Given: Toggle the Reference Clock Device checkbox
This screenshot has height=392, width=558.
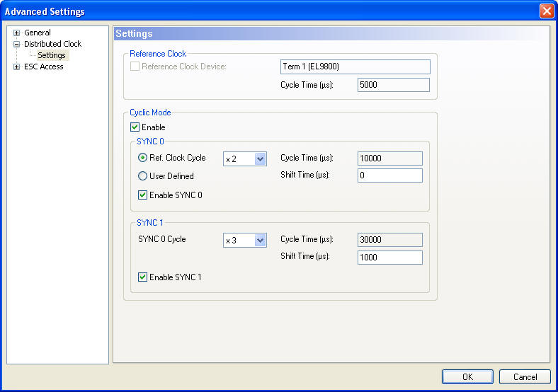Looking at the screenshot, I should click(x=135, y=67).
